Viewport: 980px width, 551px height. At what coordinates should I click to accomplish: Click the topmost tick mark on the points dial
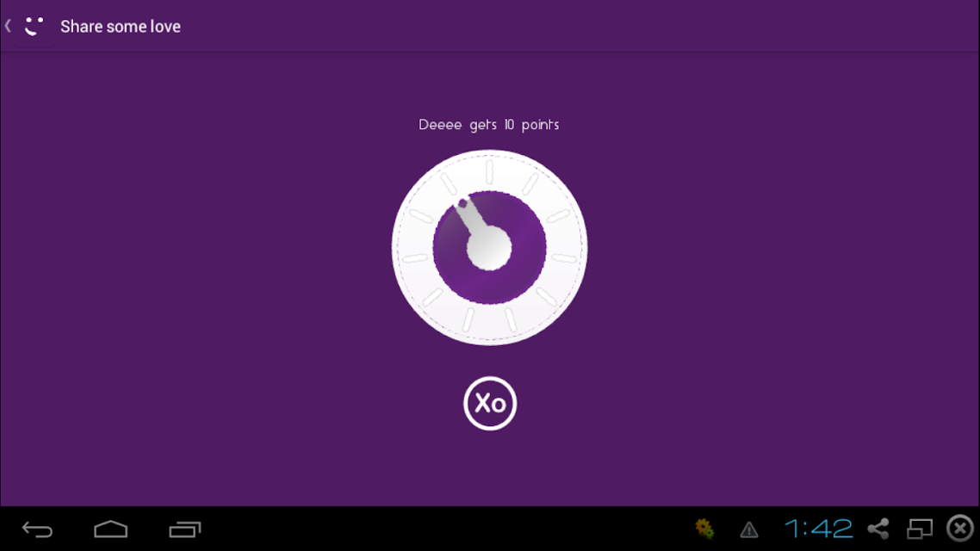coord(489,171)
